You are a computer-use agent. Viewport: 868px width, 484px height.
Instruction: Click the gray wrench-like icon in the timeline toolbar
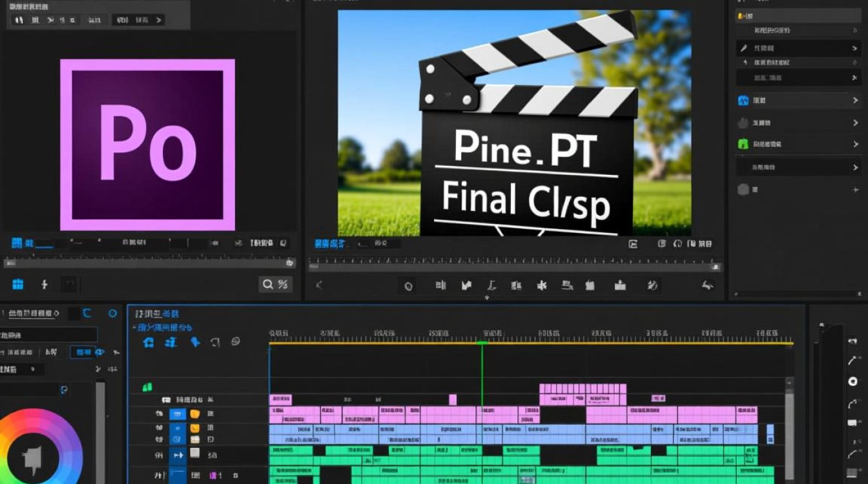click(x=216, y=342)
